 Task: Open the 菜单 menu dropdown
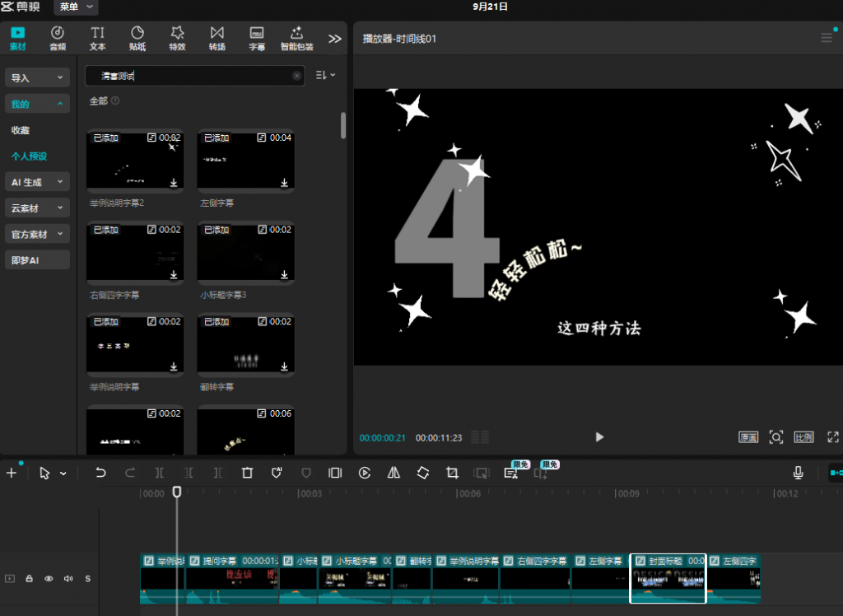click(76, 7)
